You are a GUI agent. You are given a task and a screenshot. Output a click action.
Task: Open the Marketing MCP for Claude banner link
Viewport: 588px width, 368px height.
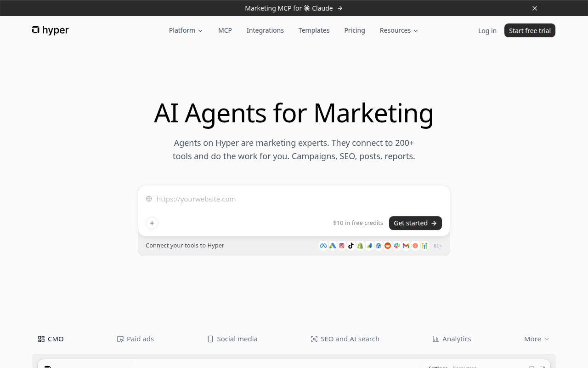pyautogui.click(x=294, y=8)
